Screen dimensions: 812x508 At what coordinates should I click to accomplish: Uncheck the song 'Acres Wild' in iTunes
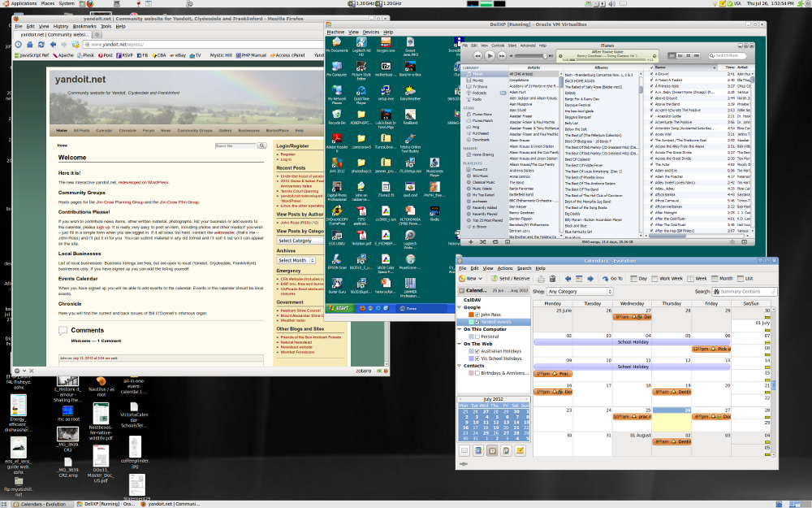coord(651,134)
